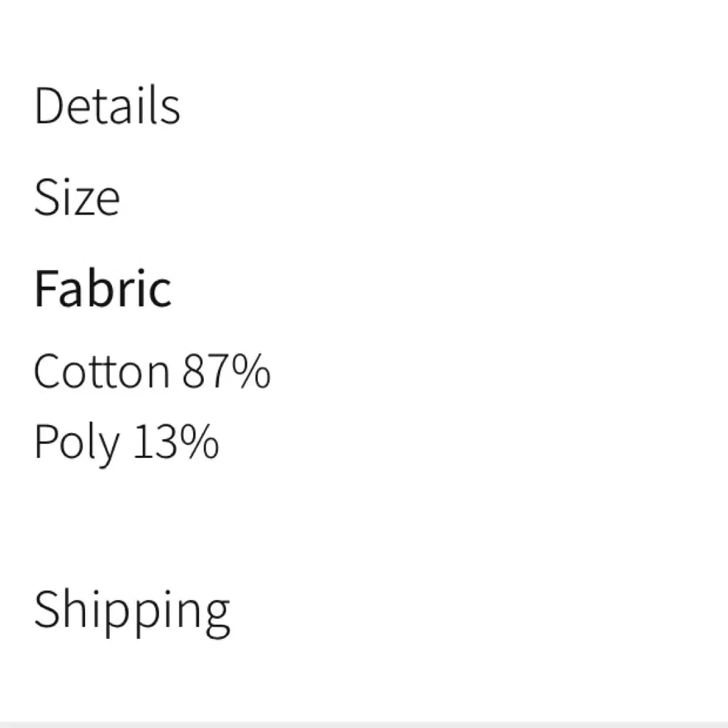Click the 13% poly percentage value
Screen dimensions: 728x728
[x=176, y=441]
